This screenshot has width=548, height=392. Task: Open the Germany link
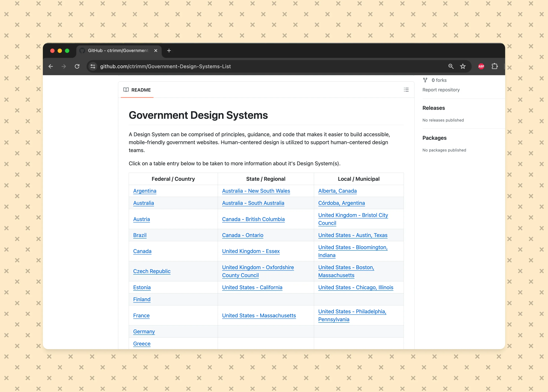144,332
